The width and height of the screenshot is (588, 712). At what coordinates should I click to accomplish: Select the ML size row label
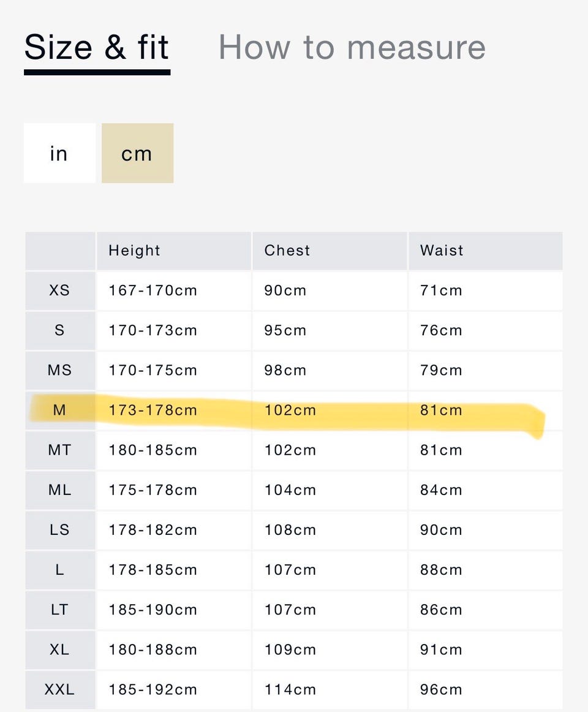tap(59, 490)
